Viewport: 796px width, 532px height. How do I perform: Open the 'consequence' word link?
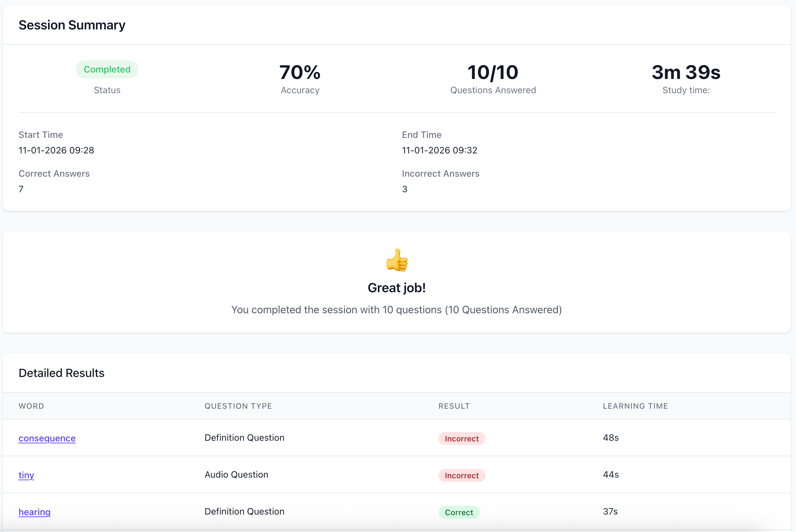(47, 438)
